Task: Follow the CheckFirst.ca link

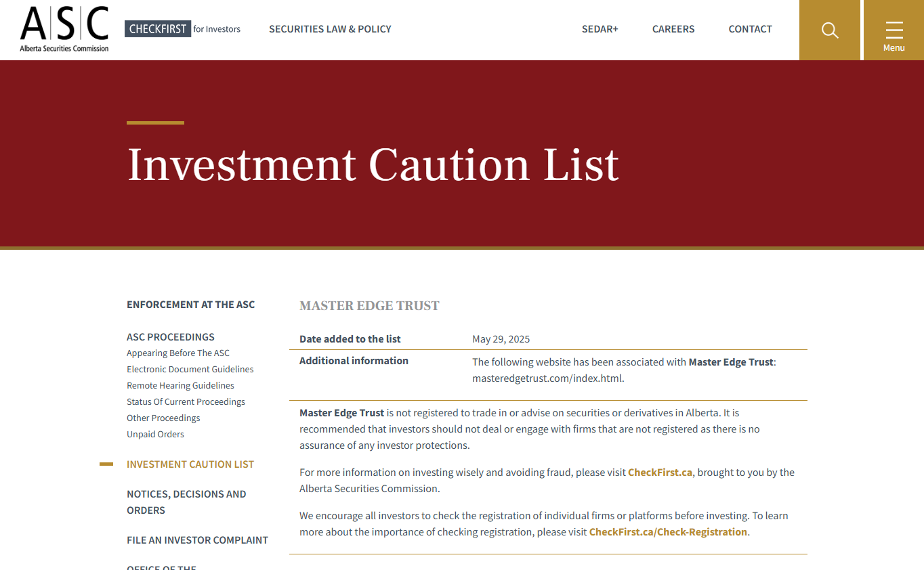Action: pos(660,473)
